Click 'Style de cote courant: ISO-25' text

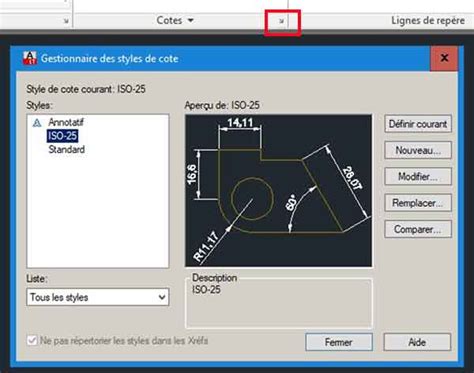[86, 89]
